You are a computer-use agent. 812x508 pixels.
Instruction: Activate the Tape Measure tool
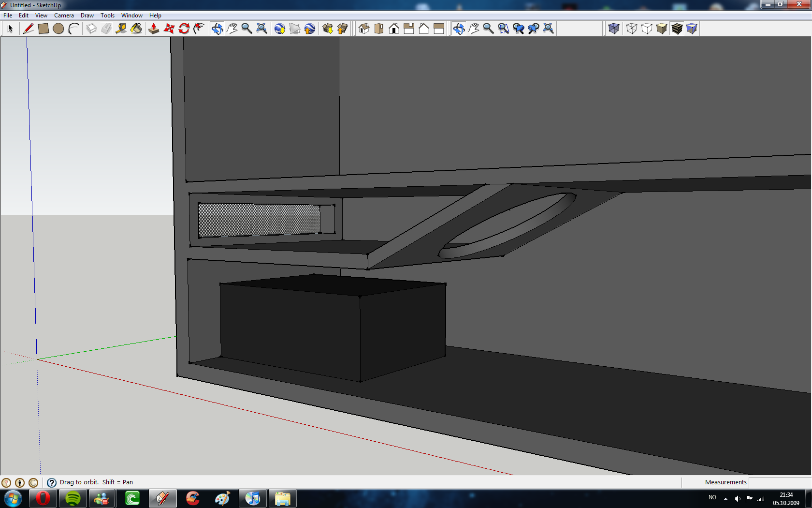pyautogui.click(x=121, y=29)
